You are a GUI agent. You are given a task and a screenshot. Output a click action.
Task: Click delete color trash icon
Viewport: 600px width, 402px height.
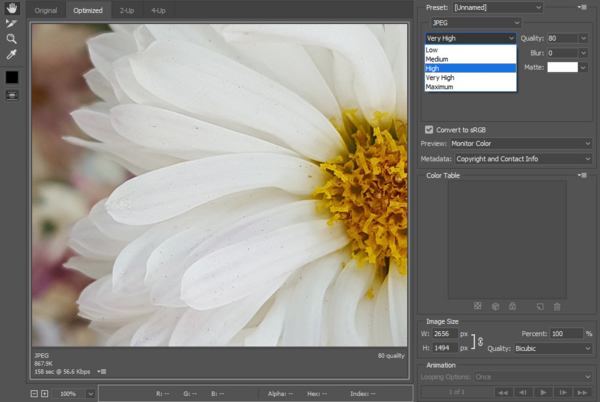coord(557,306)
